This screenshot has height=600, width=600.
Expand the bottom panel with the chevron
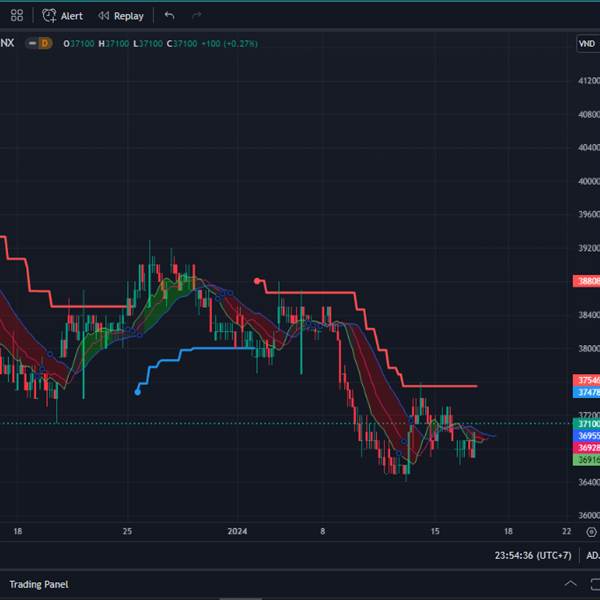[571, 584]
